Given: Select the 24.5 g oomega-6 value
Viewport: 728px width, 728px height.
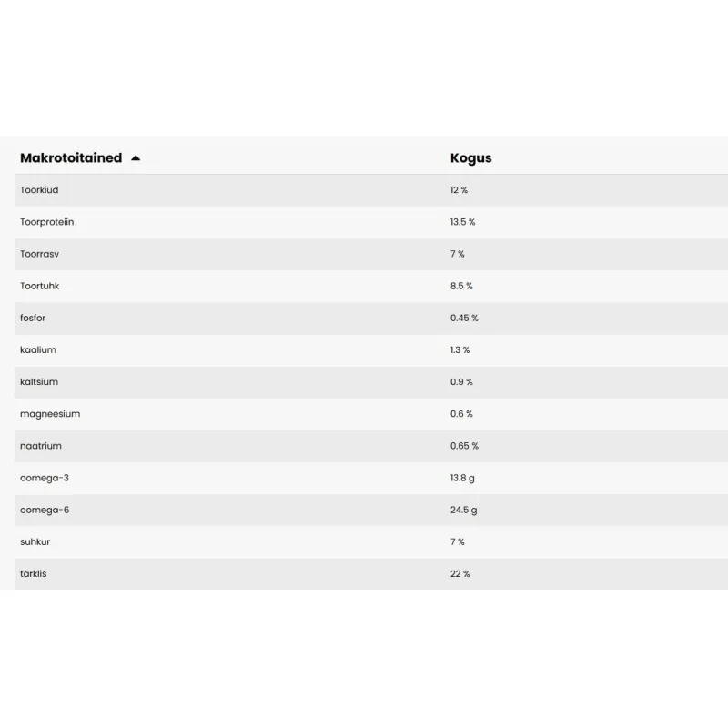Looking at the screenshot, I should click(463, 510).
